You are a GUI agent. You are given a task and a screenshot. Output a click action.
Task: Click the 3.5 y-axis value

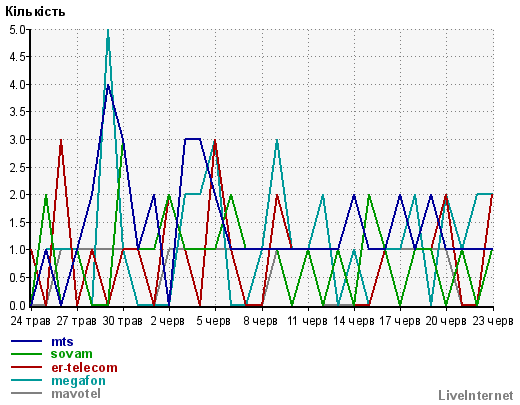[x=18, y=112]
